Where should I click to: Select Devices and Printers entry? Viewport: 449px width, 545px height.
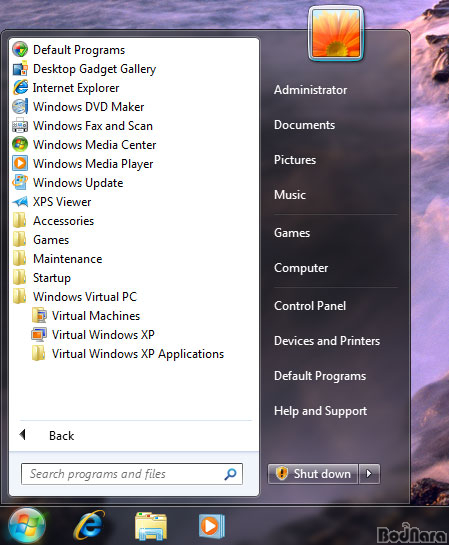pos(327,341)
